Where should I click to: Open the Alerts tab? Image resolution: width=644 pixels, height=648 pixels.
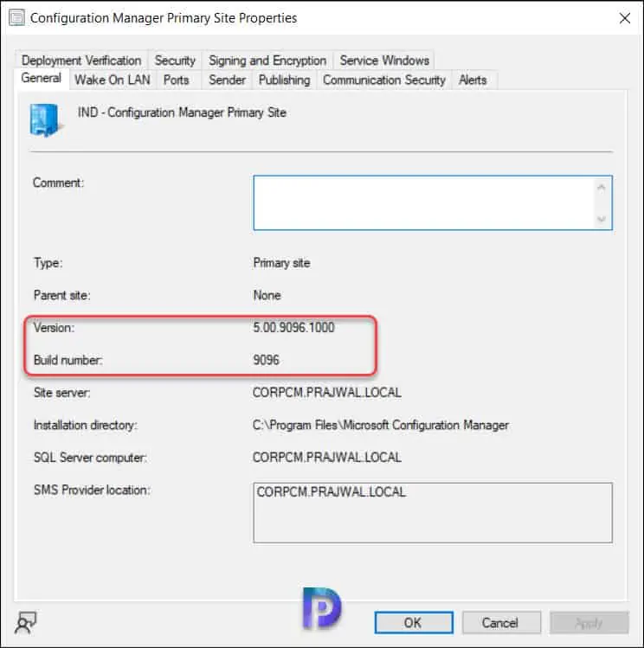tap(473, 80)
